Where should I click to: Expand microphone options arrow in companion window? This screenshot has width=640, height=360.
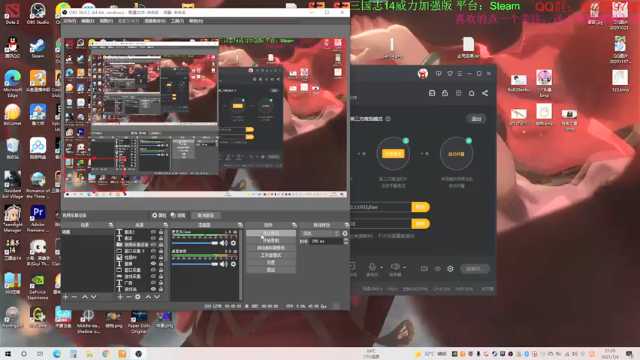coord(382,268)
